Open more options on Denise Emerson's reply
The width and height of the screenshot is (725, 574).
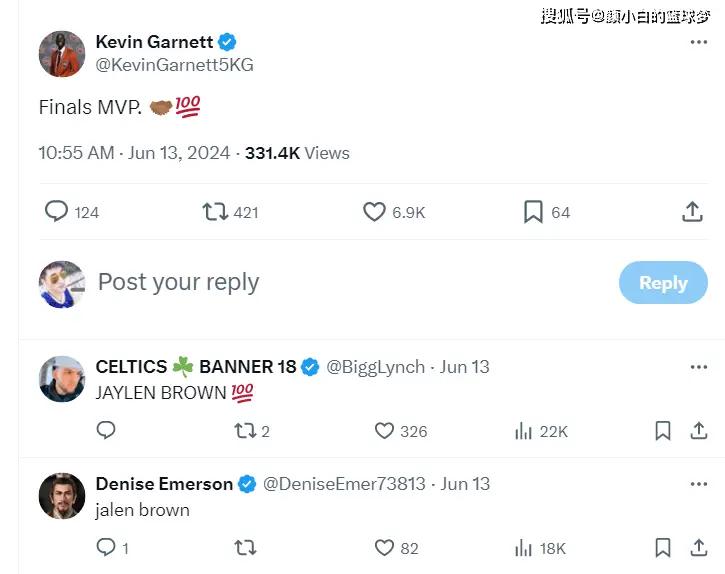[699, 484]
